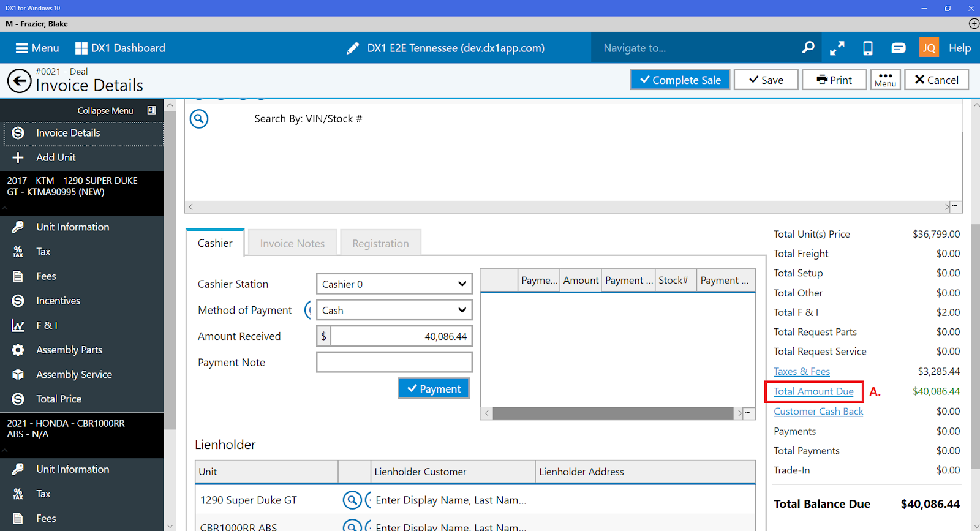Click the collapse menu panel icon
Viewport: 980px width, 531px height.
pos(151,110)
